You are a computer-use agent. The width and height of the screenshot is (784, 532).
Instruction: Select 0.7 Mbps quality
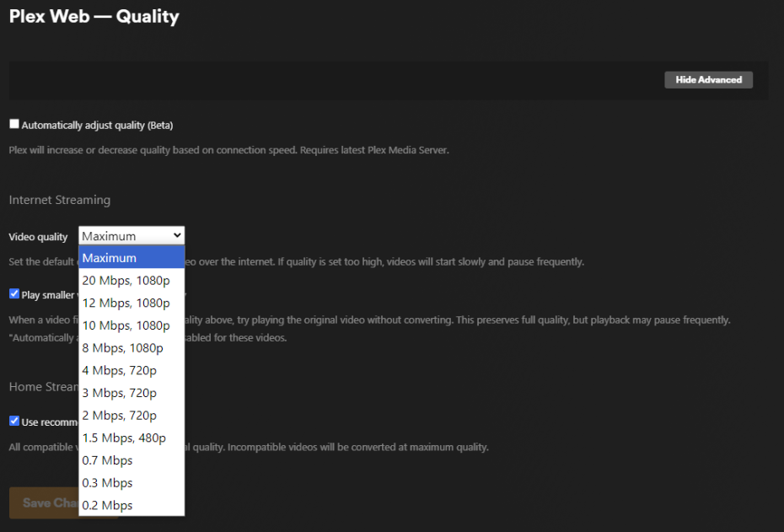point(131,460)
